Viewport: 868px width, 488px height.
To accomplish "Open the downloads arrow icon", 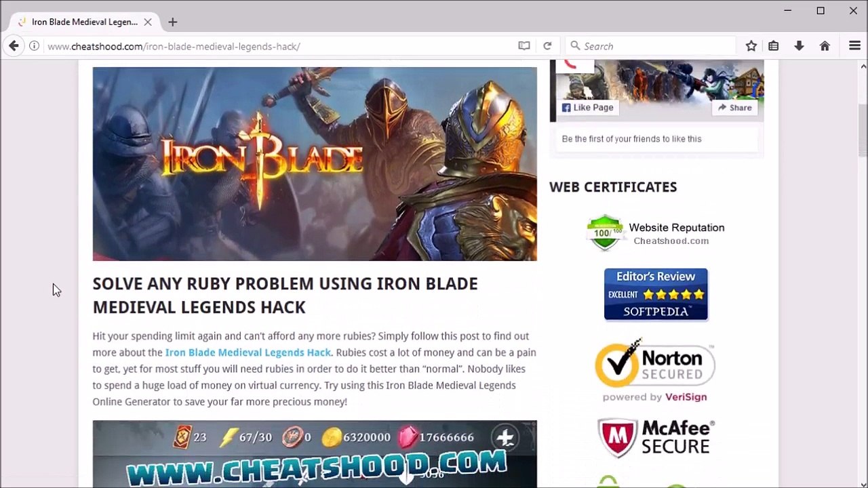I will (x=799, y=46).
